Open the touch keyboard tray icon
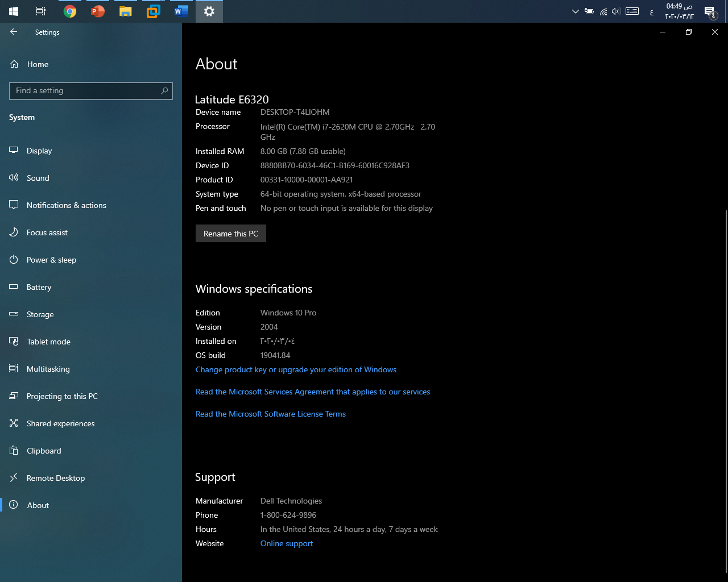Viewport: 728px width, 582px height. click(632, 11)
